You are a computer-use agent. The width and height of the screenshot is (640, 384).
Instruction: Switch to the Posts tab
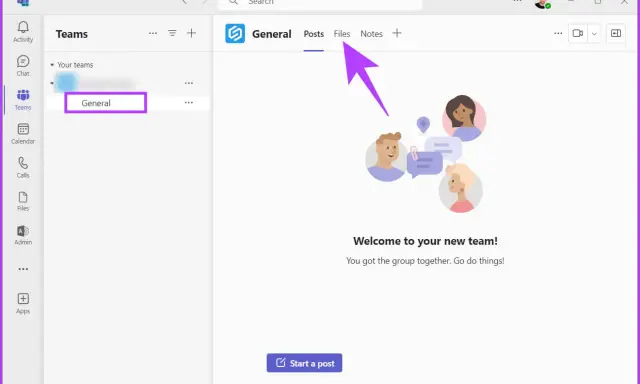[x=313, y=34]
